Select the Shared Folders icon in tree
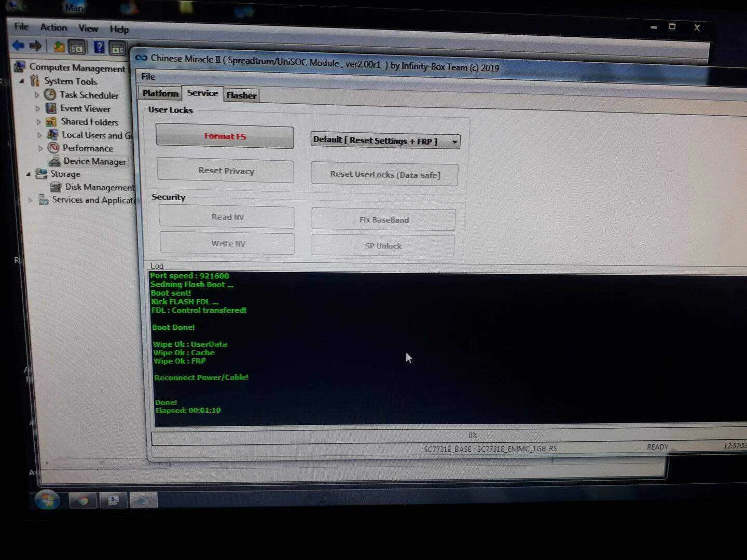This screenshot has height=560, width=747. [x=51, y=122]
